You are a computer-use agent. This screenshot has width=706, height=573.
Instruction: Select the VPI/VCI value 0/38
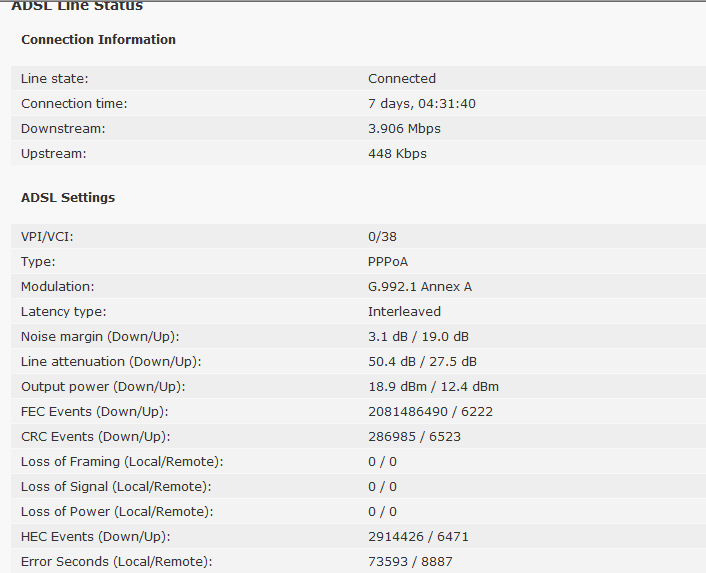pos(382,237)
